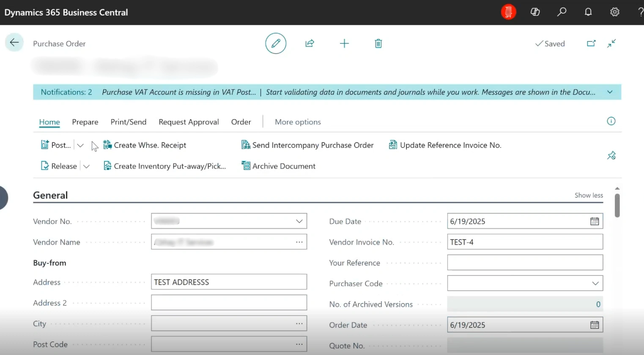
Task: Click the Address field
Action: coord(229,282)
